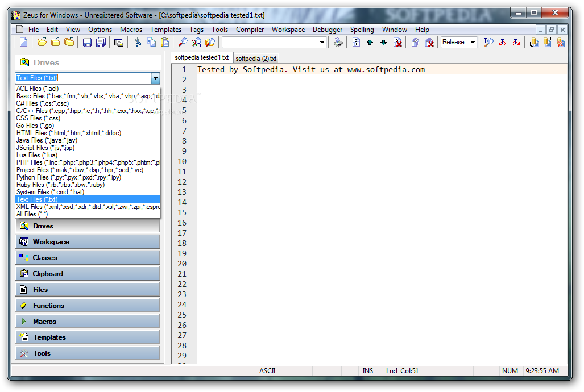This screenshot has width=584, height=392.
Task: Choose HTML Files filter option
Action: [88, 133]
